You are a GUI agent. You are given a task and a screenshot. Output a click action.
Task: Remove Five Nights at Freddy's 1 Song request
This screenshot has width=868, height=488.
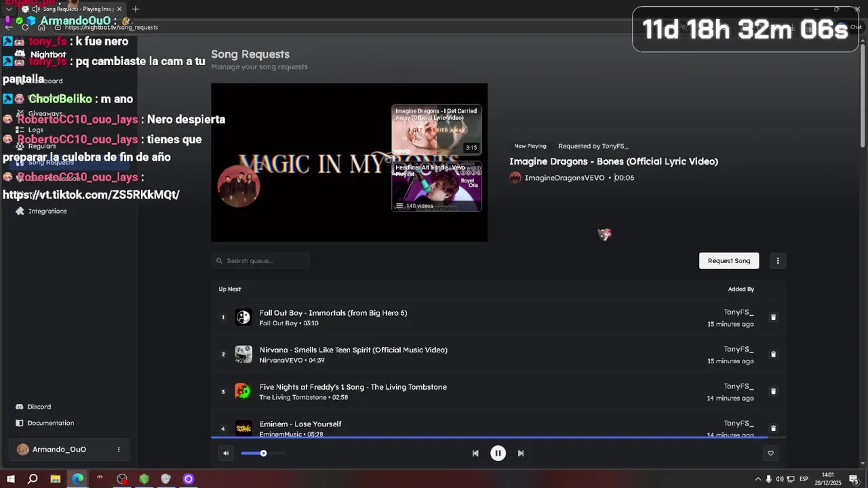pos(773,391)
